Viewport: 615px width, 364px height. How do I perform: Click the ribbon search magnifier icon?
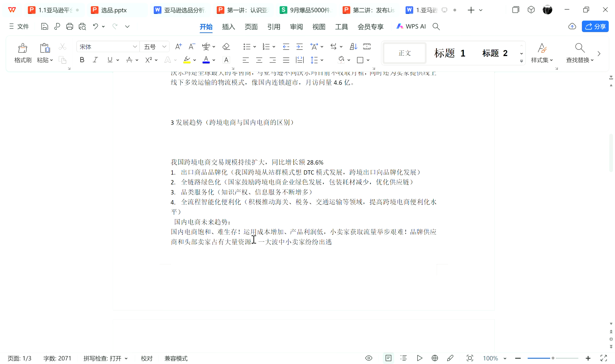[436, 27]
